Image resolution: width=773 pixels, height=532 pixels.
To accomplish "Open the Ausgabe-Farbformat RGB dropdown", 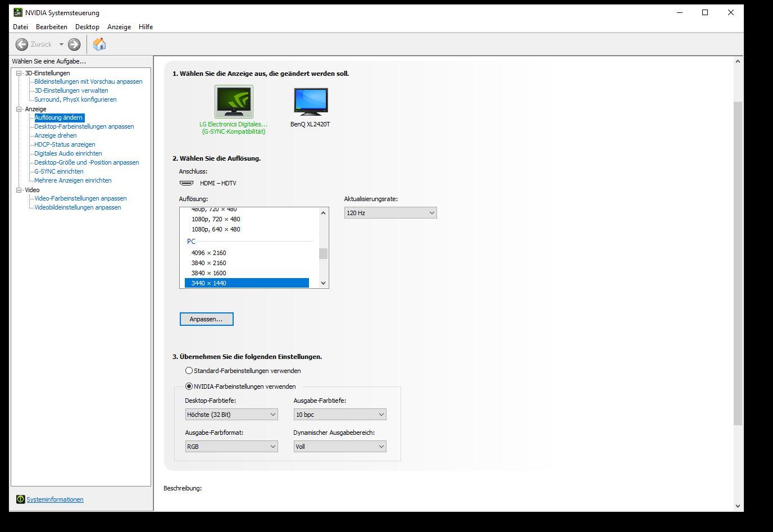I will (x=231, y=447).
